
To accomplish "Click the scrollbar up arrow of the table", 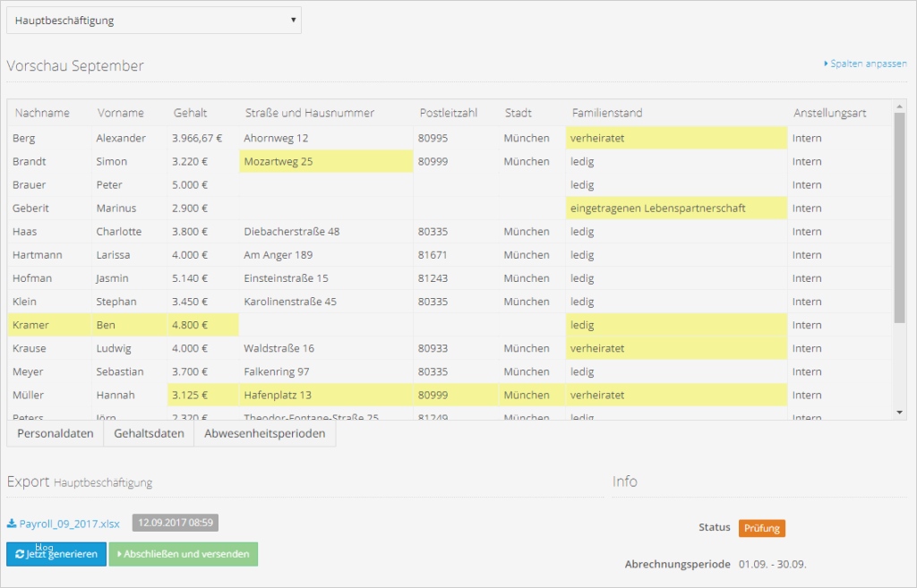I will (899, 107).
